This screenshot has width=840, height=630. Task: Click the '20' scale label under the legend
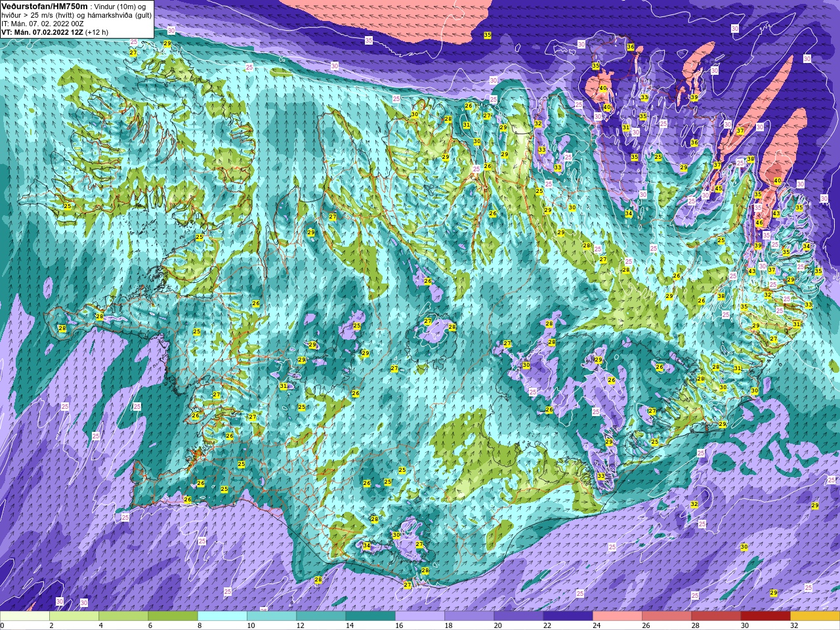point(498,625)
